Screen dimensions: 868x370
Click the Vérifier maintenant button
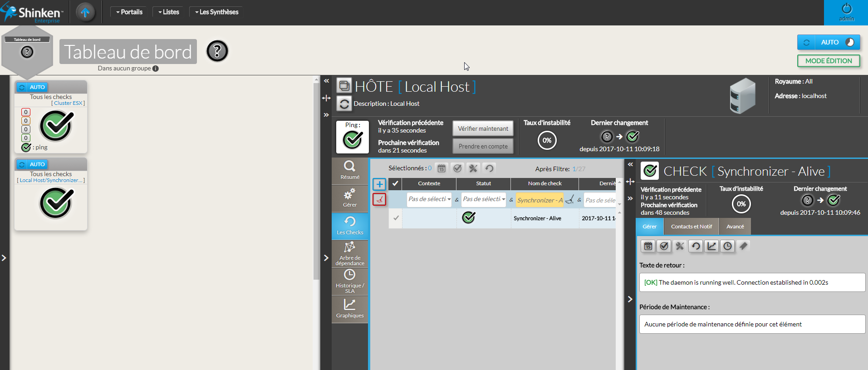(483, 128)
